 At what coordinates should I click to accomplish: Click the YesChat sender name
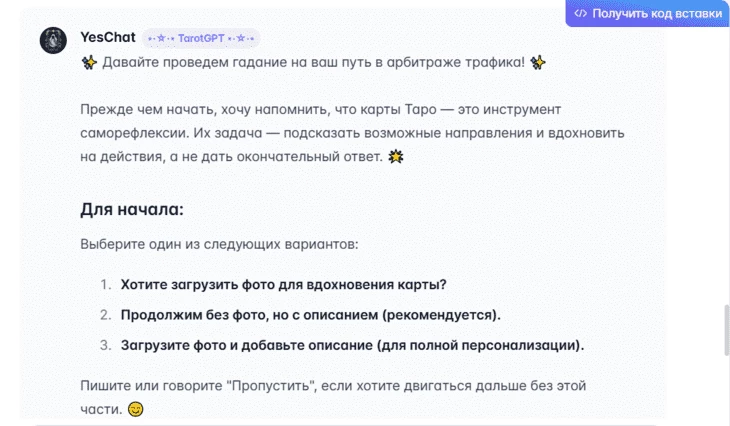coord(108,37)
